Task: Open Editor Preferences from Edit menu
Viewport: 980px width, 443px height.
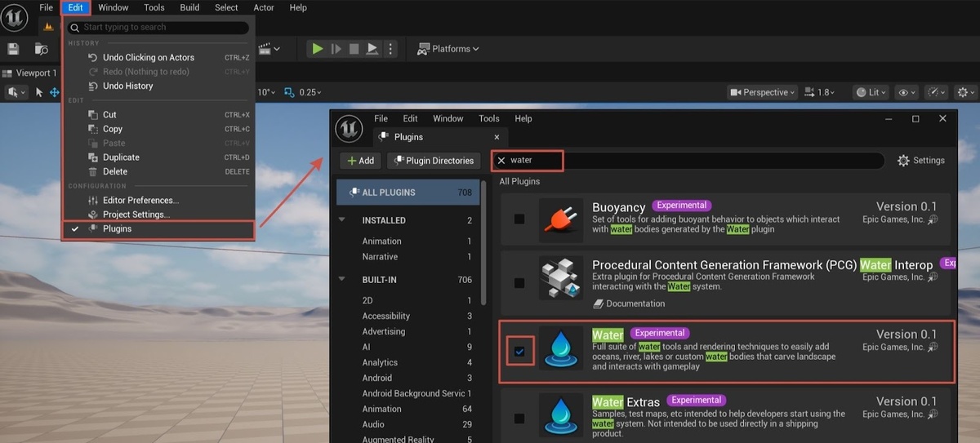Action: click(159, 200)
